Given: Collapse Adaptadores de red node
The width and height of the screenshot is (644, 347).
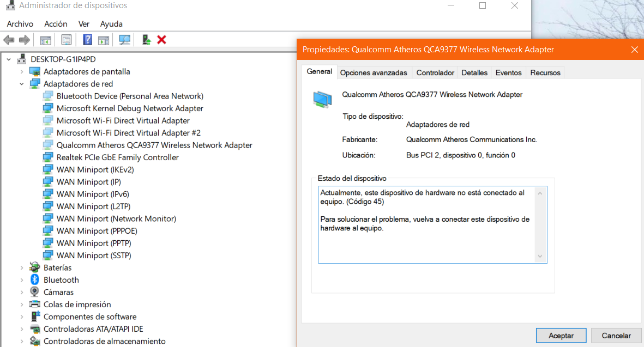Looking at the screenshot, I should [x=22, y=84].
